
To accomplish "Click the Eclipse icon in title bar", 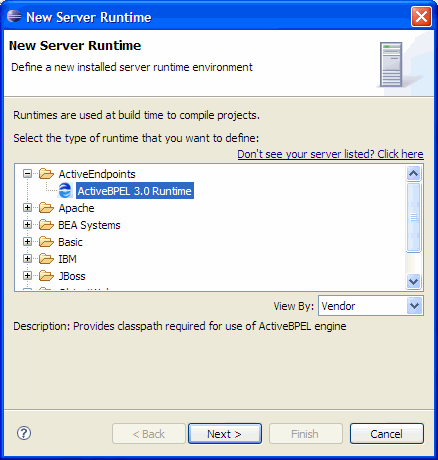I will [14, 16].
